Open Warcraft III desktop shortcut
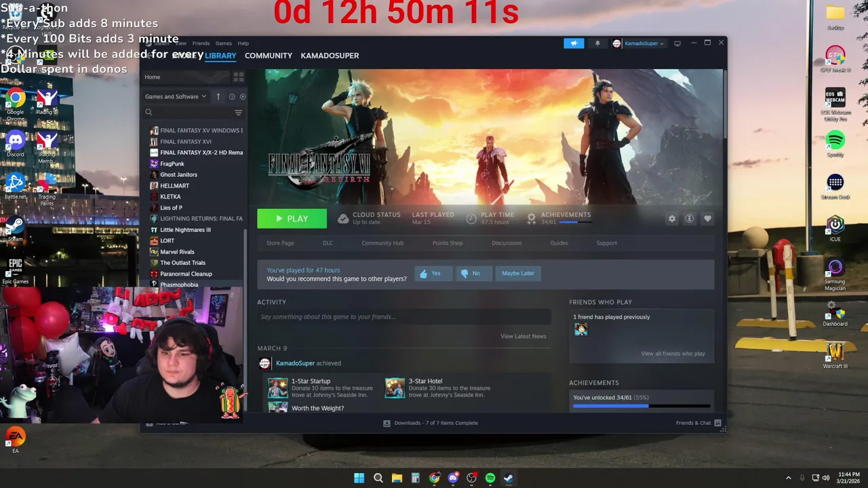Image resolution: width=868 pixels, height=488 pixels. (835, 355)
